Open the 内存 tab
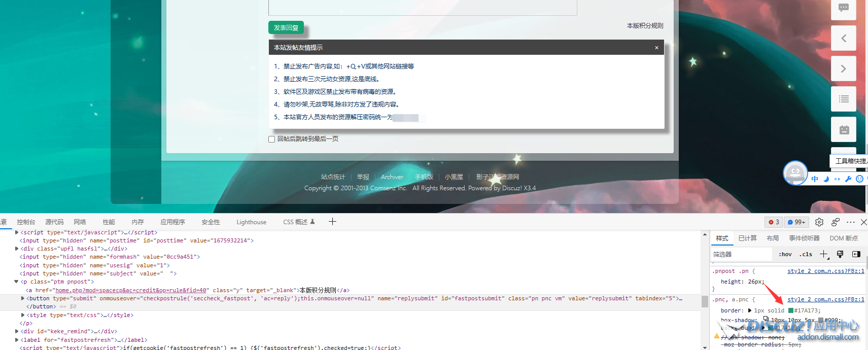This screenshot has height=350, width=868. tap(137, 222)
